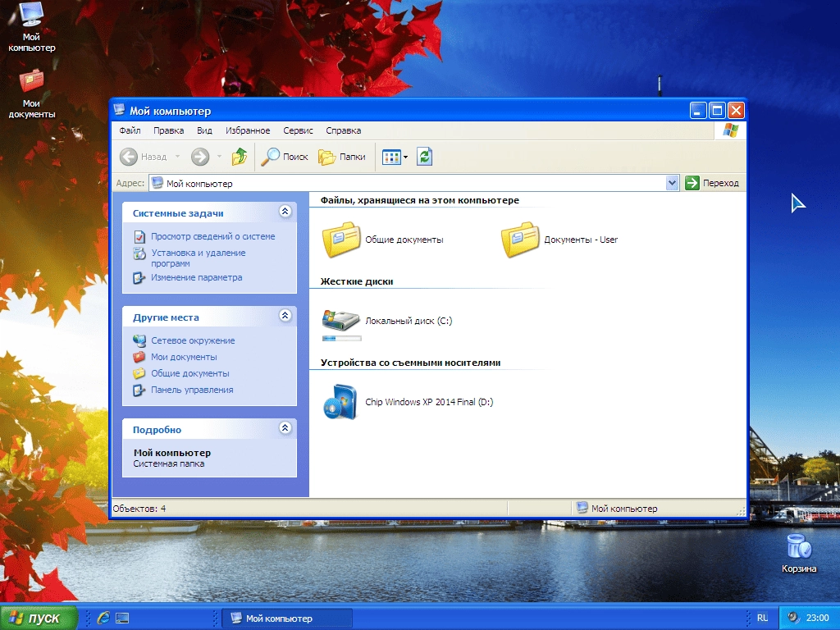Screen dimensions: 840x630
Task: Click Мой компьютер taskbar button
Action: (x=287, y=619)
